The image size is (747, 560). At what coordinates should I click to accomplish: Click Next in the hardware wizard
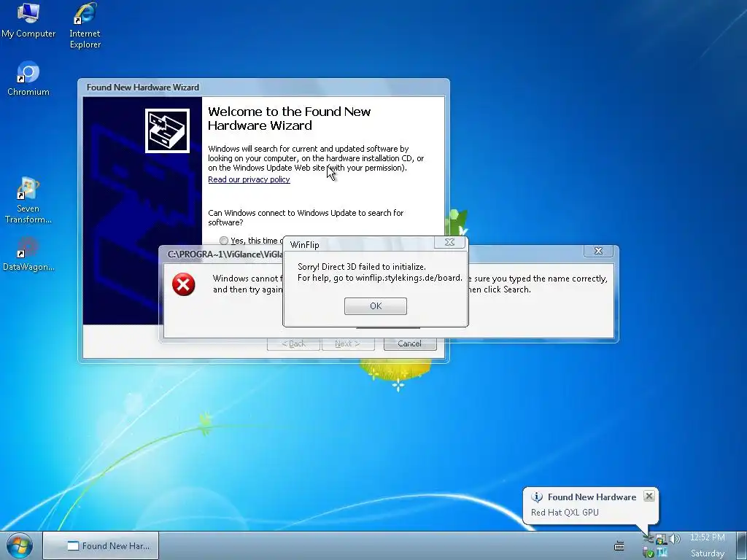coord(348,344)
